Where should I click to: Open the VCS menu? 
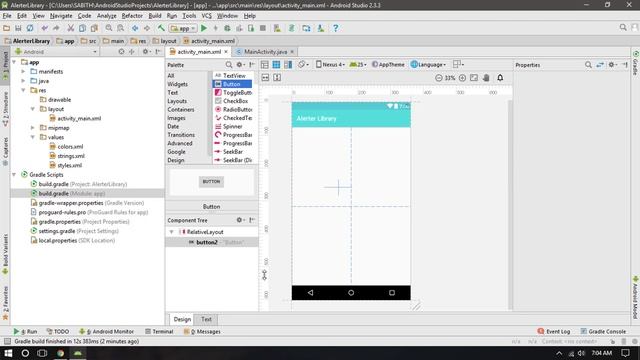pos(207,16)
